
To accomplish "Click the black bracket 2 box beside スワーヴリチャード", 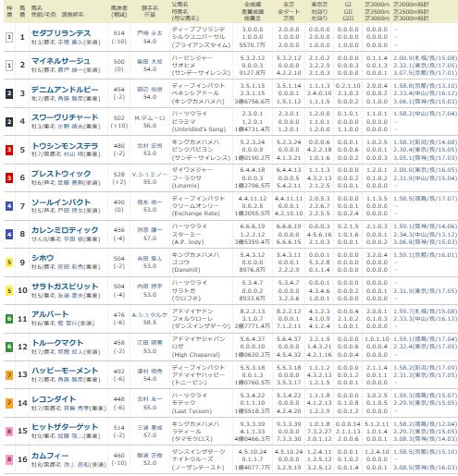I will (9, 122).
